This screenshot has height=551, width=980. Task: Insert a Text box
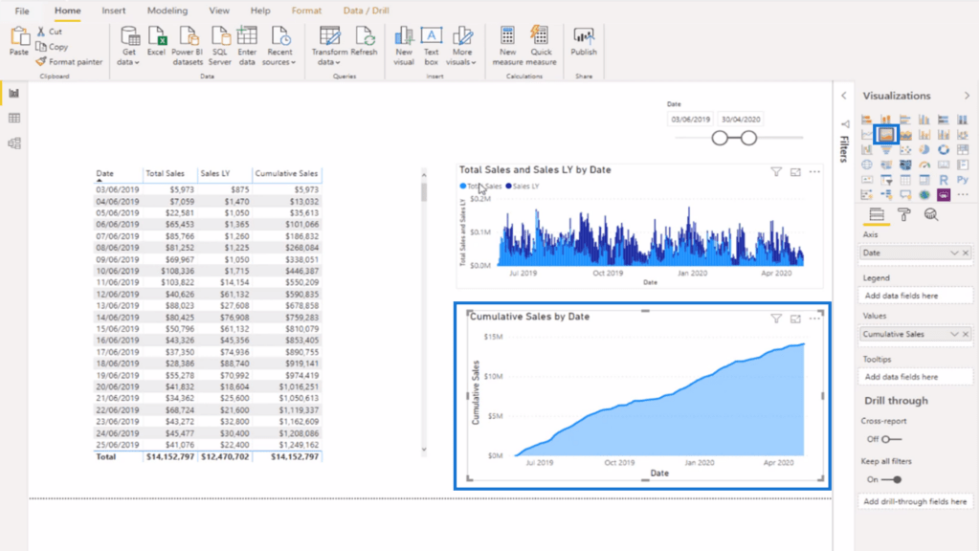click(x=432, y=46)
